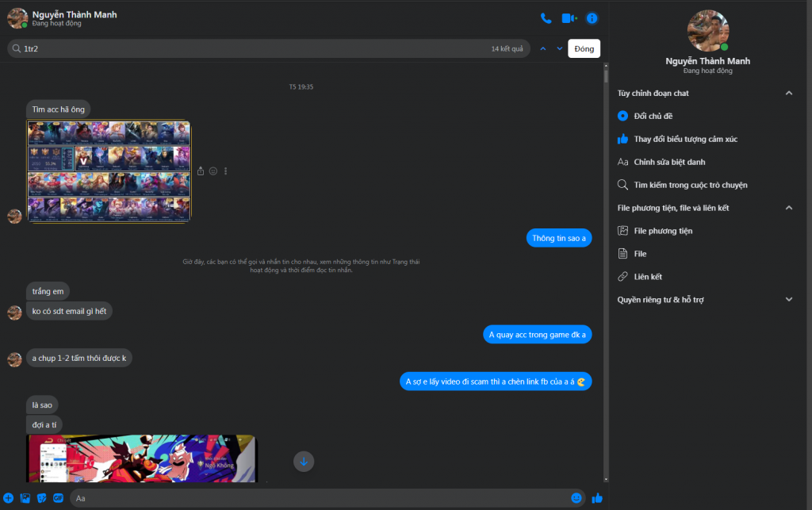Select Thay đổi biểu tượng cảm xúc
Screen dimensions: 812x510
pyautogui.click(x=685, y=139)
